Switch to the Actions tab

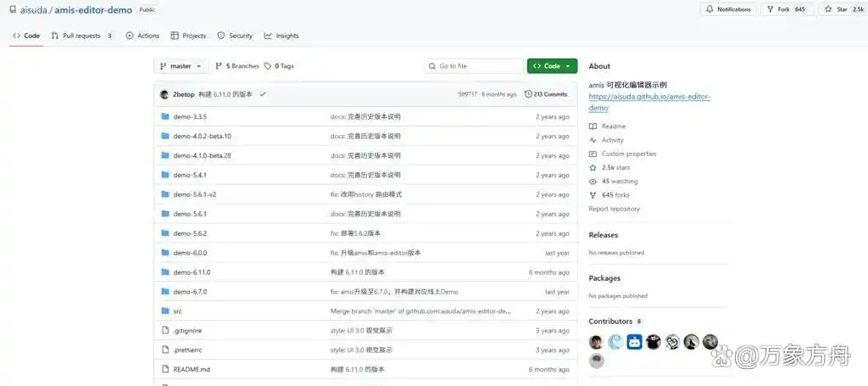pos(142,36)
